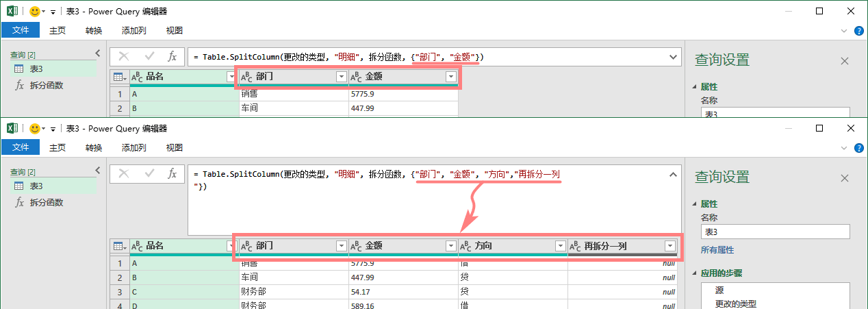Expand formula bar in upper window
The image size is (868, 309).
[x=672, y=57]
